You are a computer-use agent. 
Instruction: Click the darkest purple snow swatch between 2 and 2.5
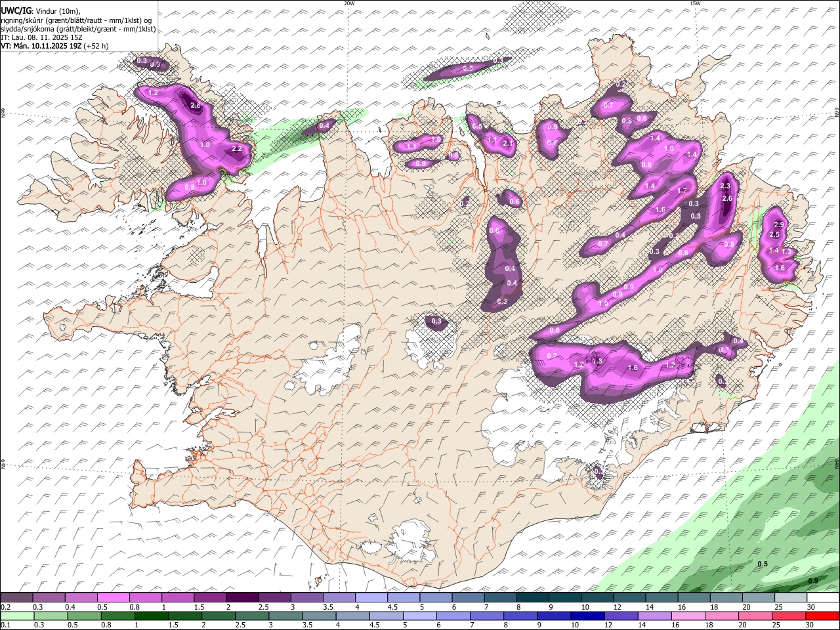tap(242, 598)
